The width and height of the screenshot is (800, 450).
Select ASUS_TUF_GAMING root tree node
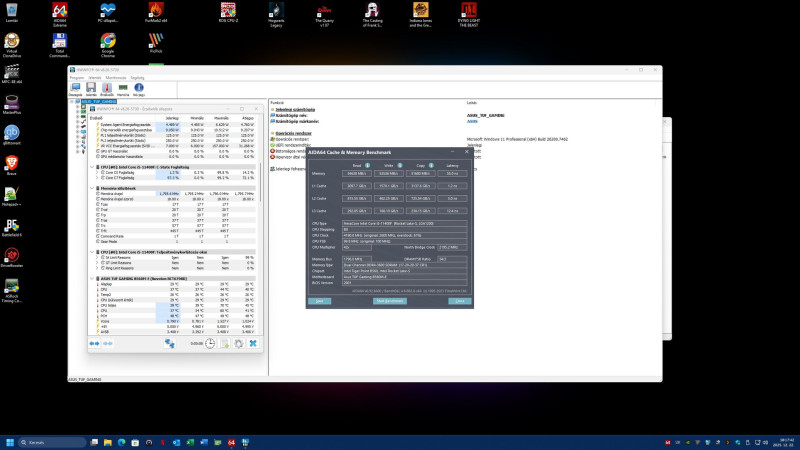click(98, 102)
